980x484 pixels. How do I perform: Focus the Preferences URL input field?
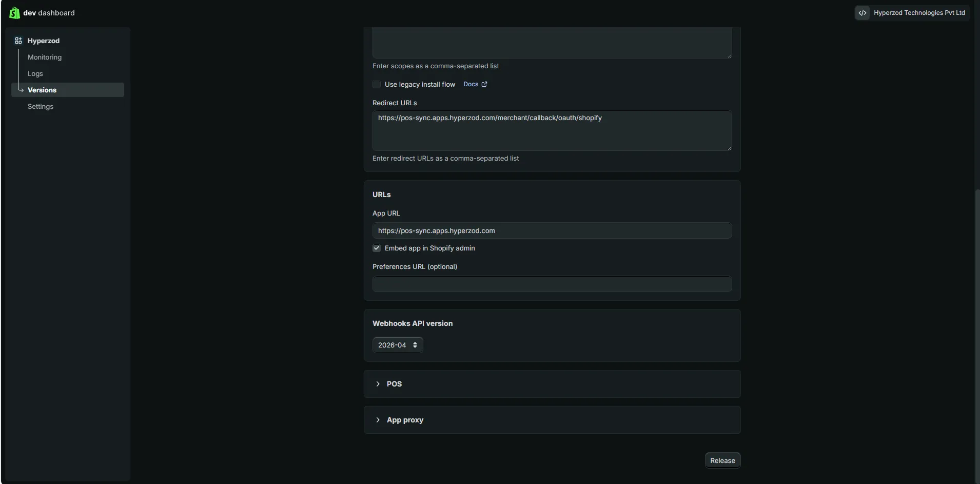[552, 284]
